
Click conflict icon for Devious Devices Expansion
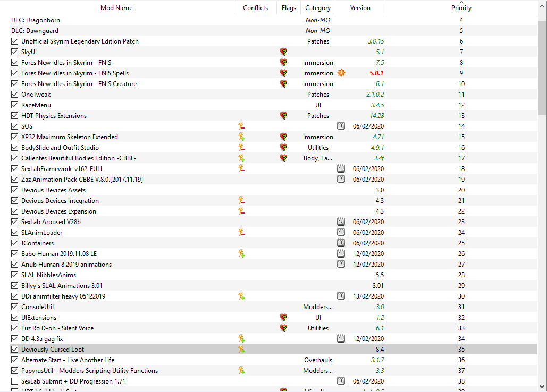pos(241,211)
